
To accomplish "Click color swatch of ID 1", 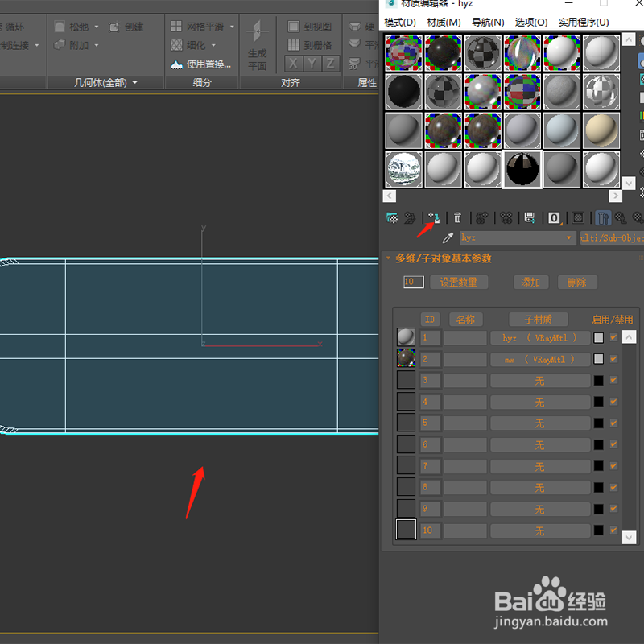I will [x=598, y=338].
